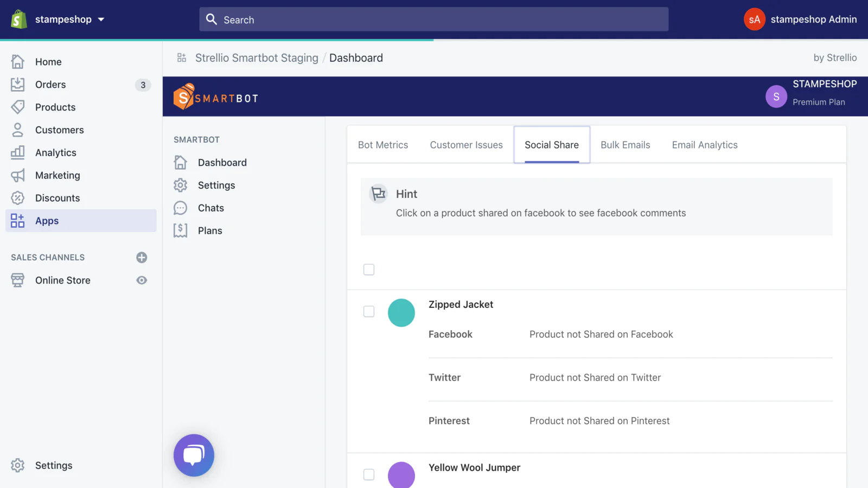Viewport: 868px width, 488px height.
Task: Click the Smartbot Settings gear icon
Action: pyautogui.click(x=181, y=185)
